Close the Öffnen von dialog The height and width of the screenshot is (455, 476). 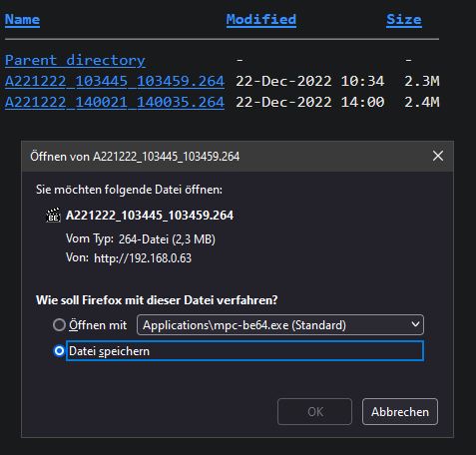[x=438, y=156]
